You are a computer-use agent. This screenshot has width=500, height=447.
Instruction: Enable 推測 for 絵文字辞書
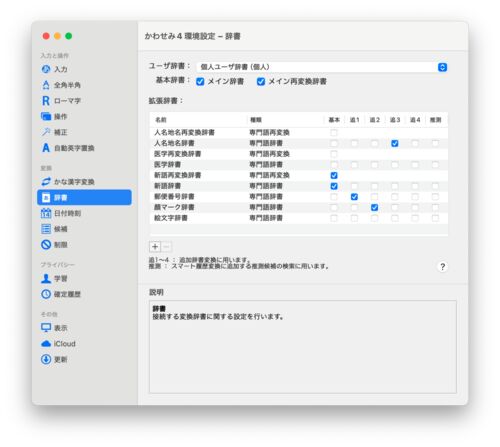pyautogui.click(x=435, y=218)
